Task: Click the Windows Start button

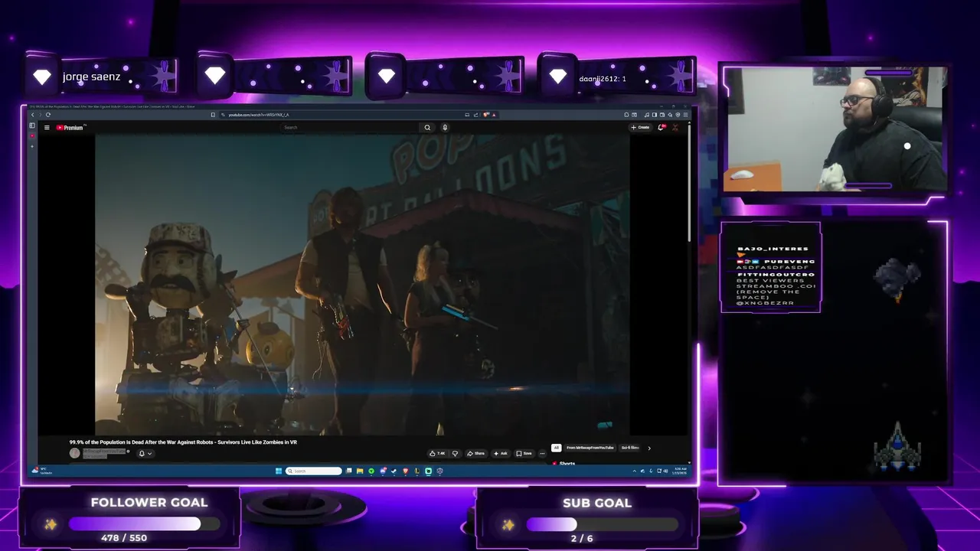Action: click(x=279, y=471)
